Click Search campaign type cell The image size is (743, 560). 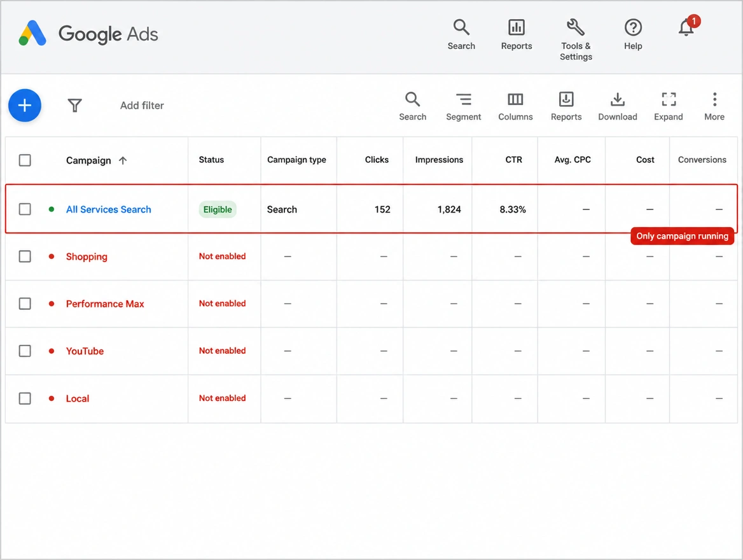tap(282, 209)
